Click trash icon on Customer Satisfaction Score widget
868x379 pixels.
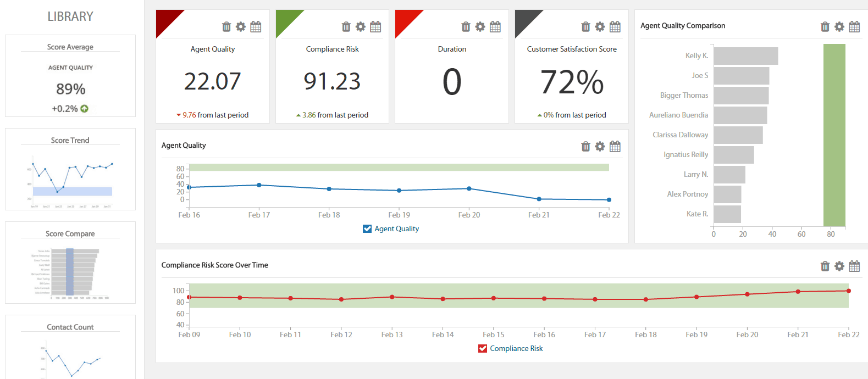(x=585, y=27)
